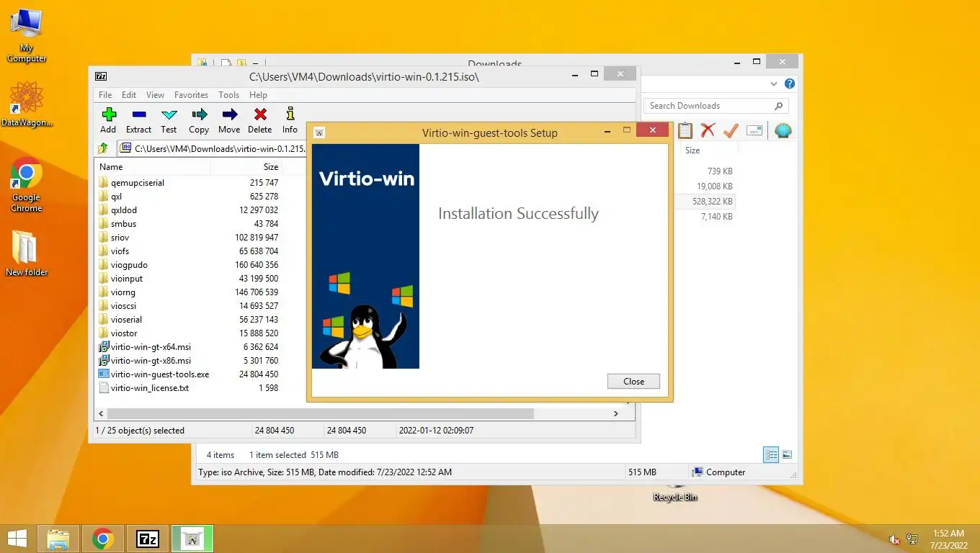Go up one folder level in 7-Zip
This screenshot has width=980, height=553.
103,148
